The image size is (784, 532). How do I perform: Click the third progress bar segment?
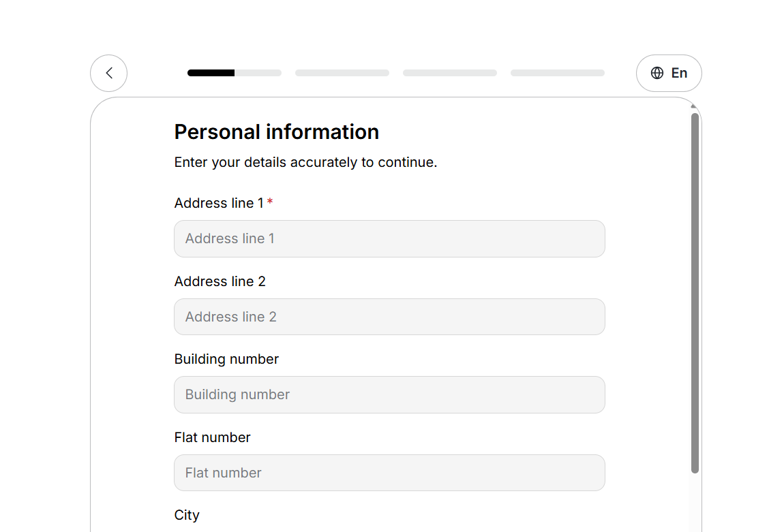(x=449, y=72)
